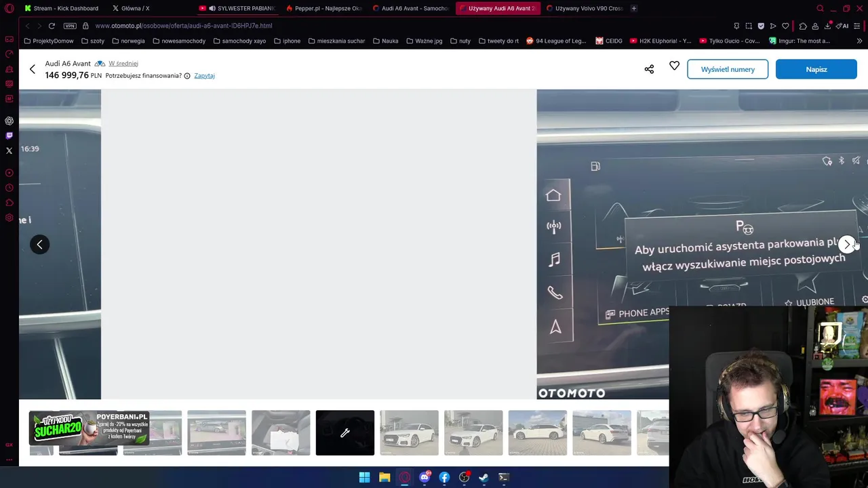
Task: Open the Opera menu logo
Action: [9, 8]
